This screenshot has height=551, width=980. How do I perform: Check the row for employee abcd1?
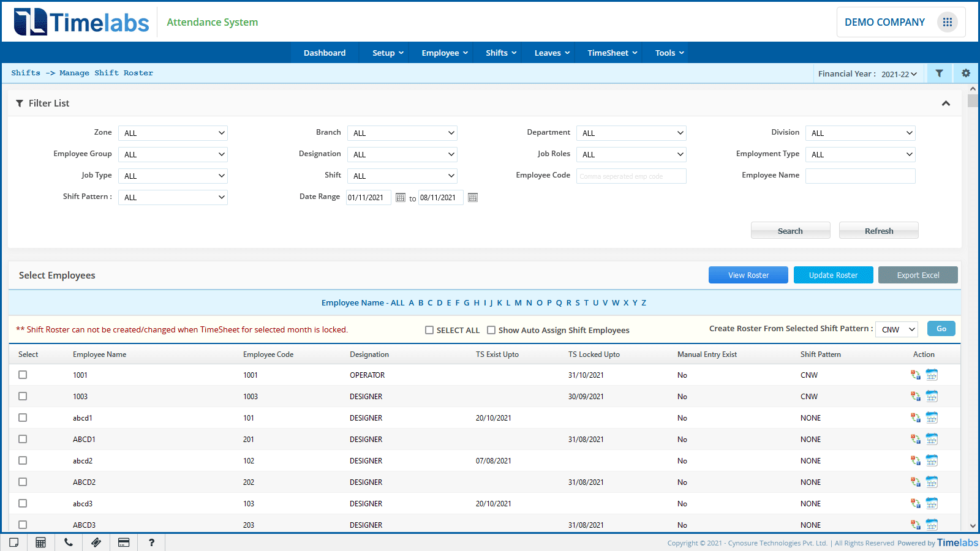23,418
